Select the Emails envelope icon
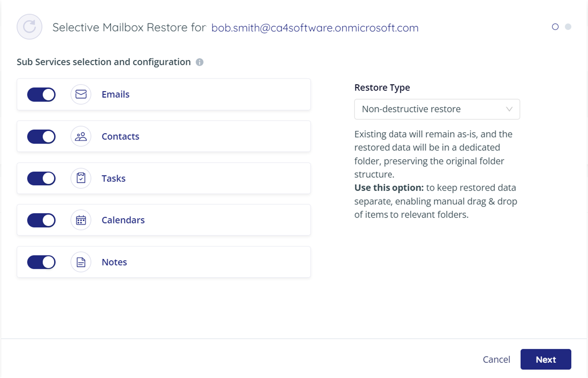 pos(81,94)
